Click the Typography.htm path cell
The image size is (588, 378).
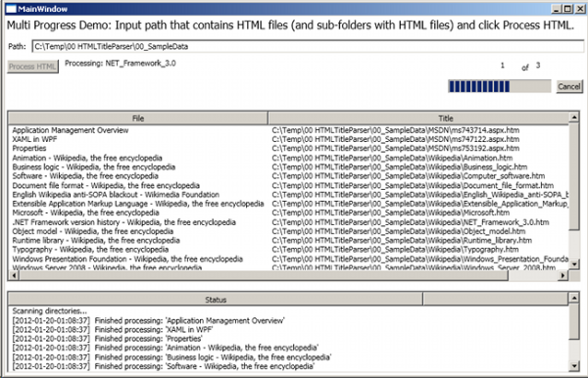[395, 249]
